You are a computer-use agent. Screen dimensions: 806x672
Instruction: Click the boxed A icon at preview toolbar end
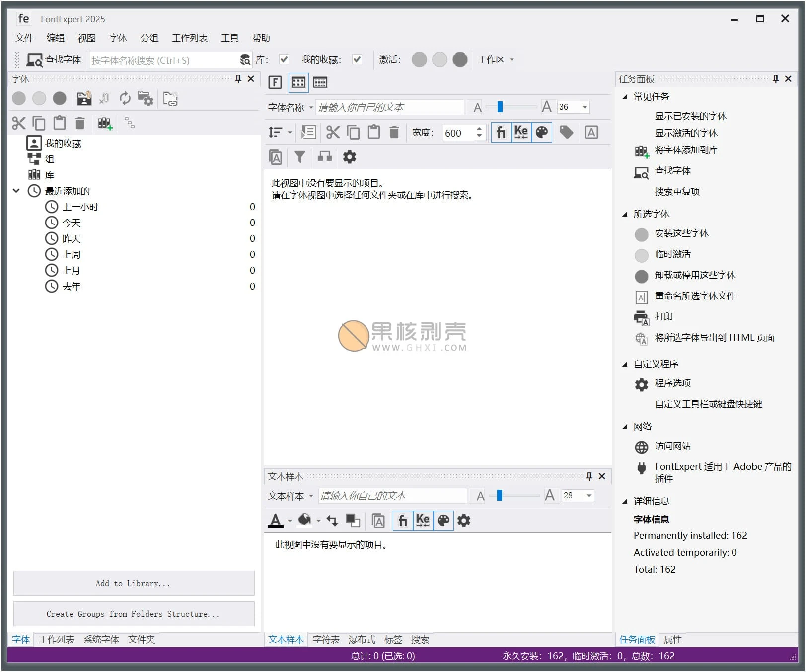pyautogui.click(x=591, y=132)
